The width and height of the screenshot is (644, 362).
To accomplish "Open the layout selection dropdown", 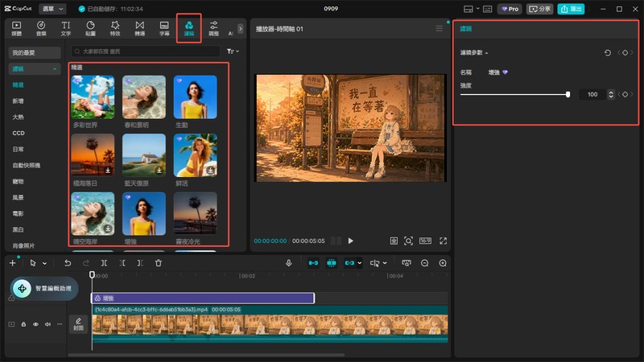I will [471, 9].
